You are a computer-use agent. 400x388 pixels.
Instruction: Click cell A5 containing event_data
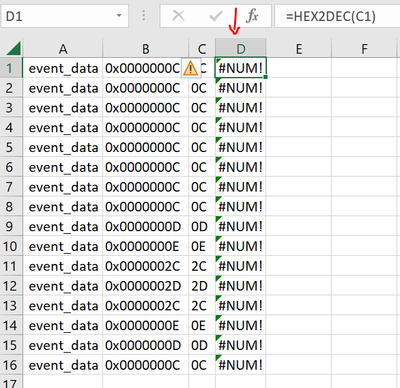click(63, 147)
